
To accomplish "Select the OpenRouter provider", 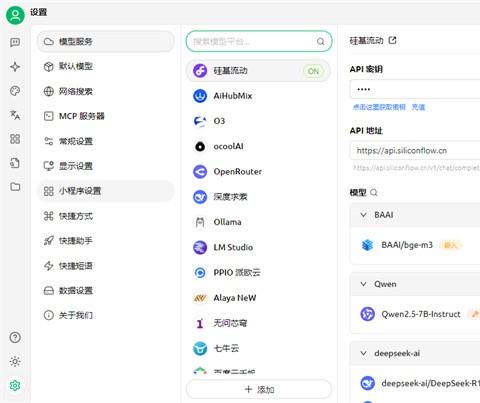I will [x=258, y=172].
